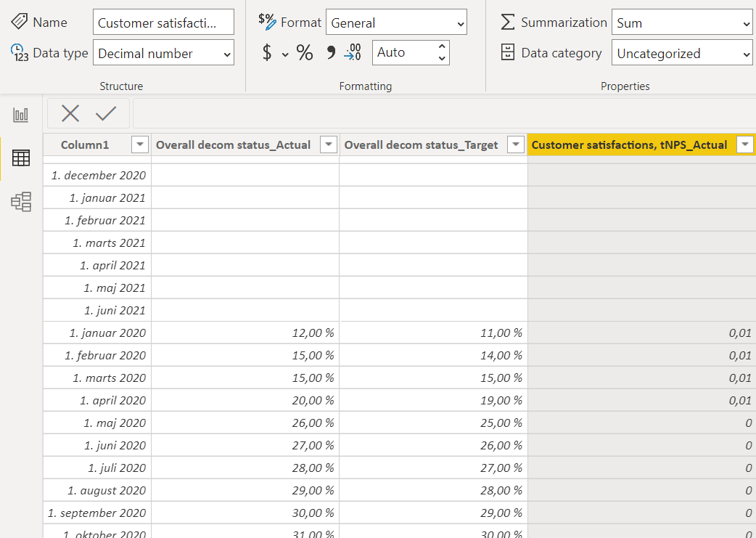Click the 12,00 % Actual cell
The image size is (756, 538).
[x=245, y=333]
